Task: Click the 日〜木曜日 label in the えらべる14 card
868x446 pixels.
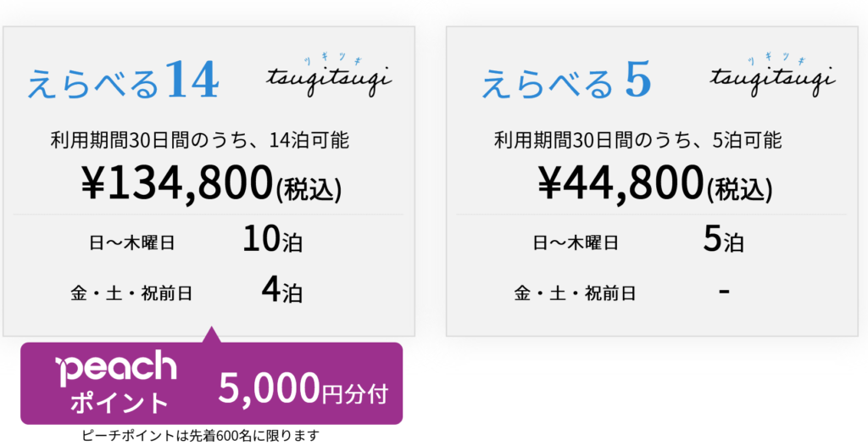Action: [x=131, y=243]
